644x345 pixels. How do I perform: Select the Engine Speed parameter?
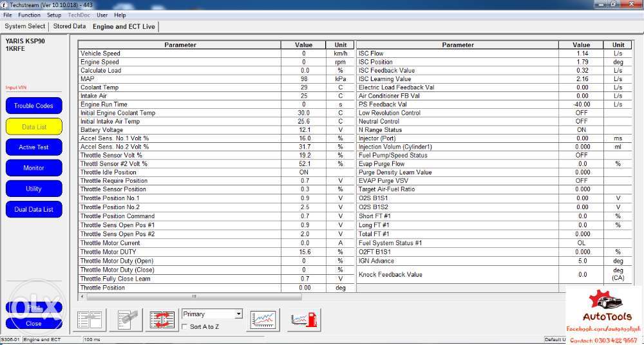coord(216,62)
